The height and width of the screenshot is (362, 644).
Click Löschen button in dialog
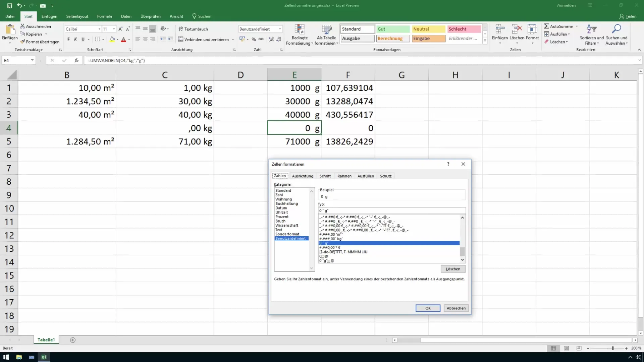453,269
